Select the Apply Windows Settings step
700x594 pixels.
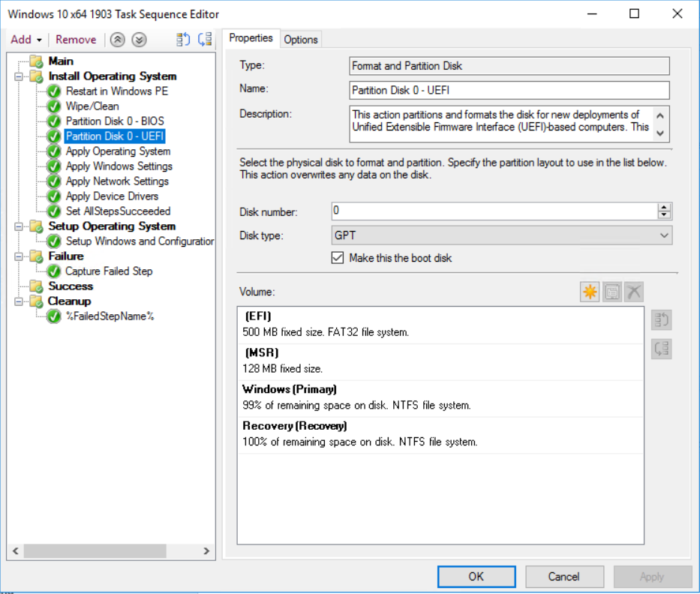pyautogui.click(x=119, y=166)
